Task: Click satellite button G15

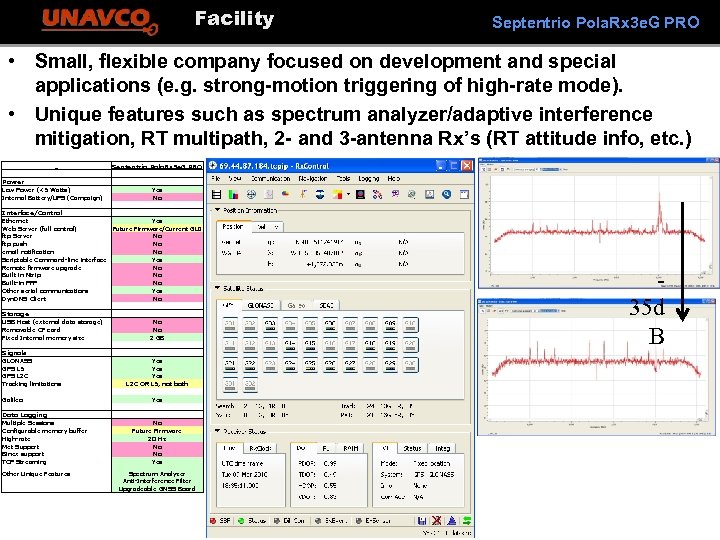Action: click(310, 345)
